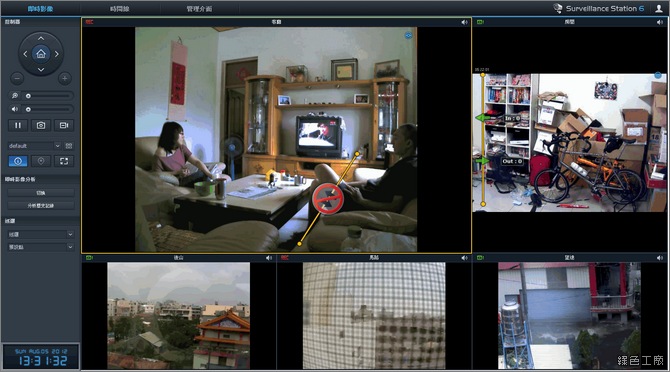The image size is (670, 372).
Task: Click the PTZ home button
Action: 41,54
